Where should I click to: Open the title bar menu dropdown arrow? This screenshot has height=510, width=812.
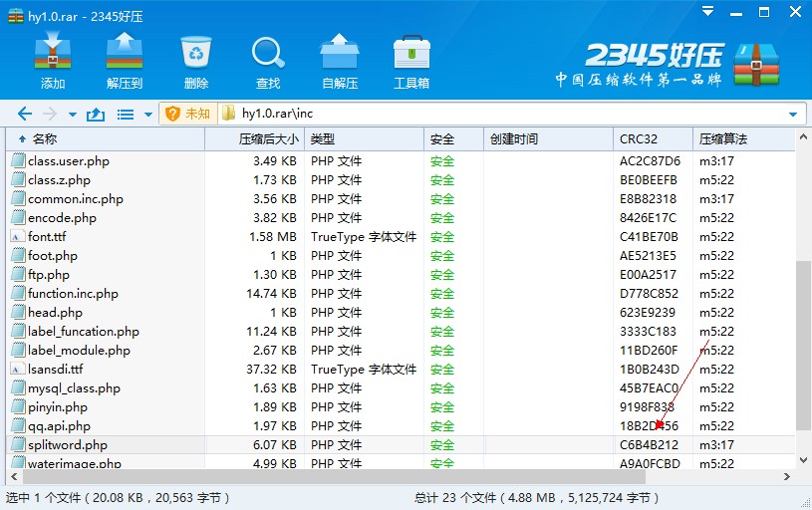point(707,11)
